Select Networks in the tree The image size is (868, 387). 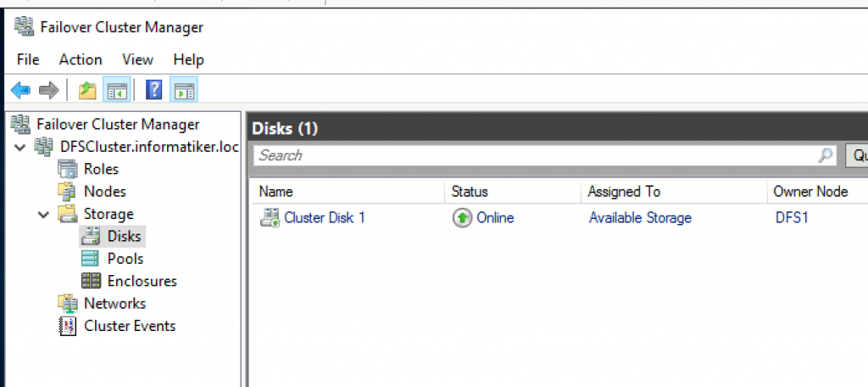click(x=114, y=303)
